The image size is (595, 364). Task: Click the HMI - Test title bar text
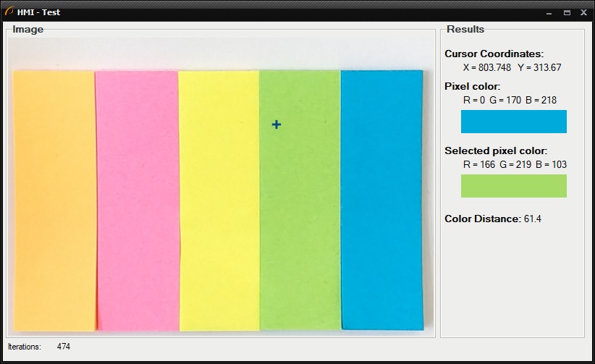click(38, 12)
